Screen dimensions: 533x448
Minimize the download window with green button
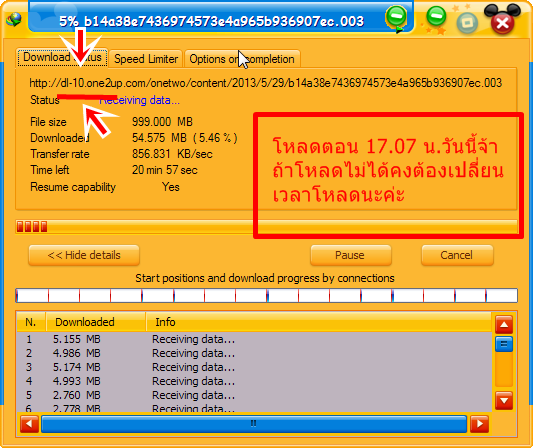436,16
